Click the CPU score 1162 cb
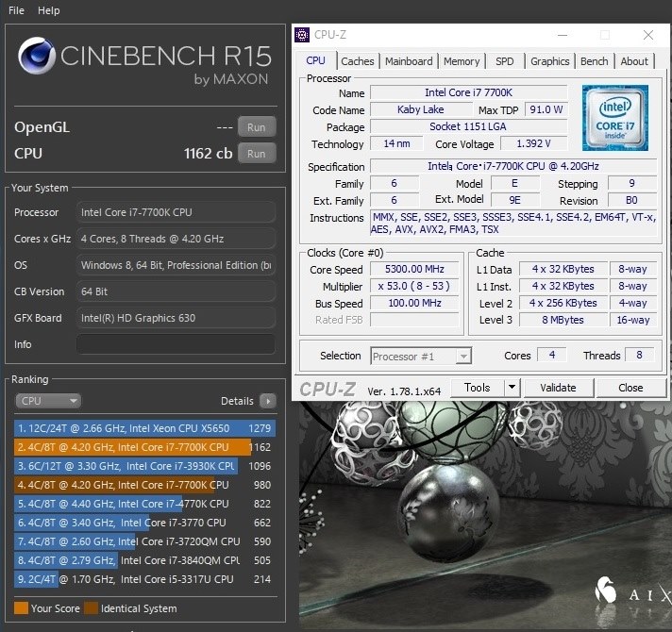672x632 pixels. click(x=209, y=154)
